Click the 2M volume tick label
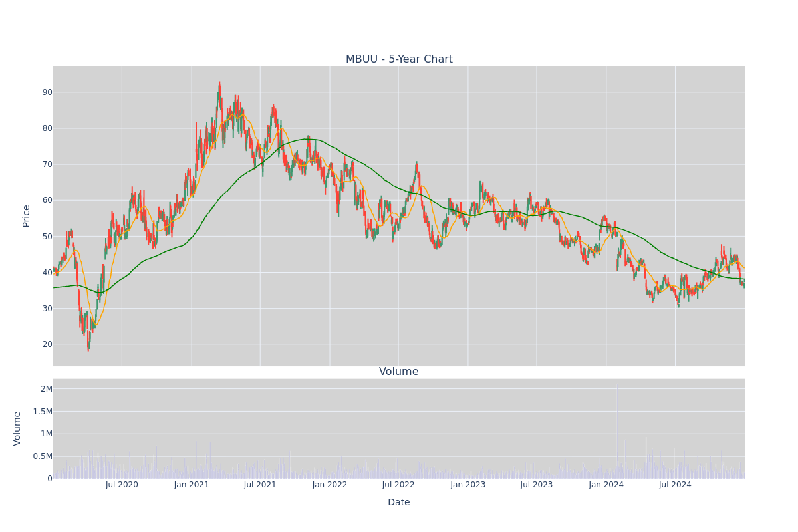Screen dimensions: 798x532 pyautogui.click(x=47, y=389)
